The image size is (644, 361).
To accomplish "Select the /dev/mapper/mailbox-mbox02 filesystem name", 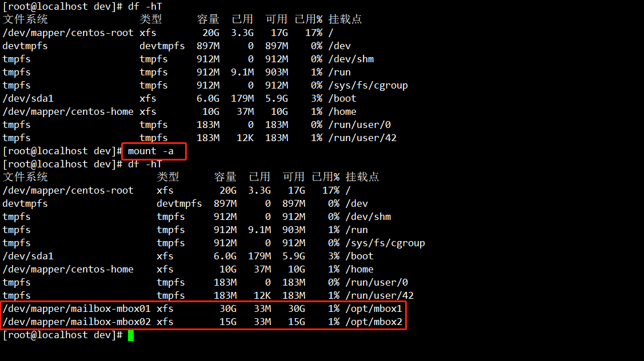I will tap(77, 322).
